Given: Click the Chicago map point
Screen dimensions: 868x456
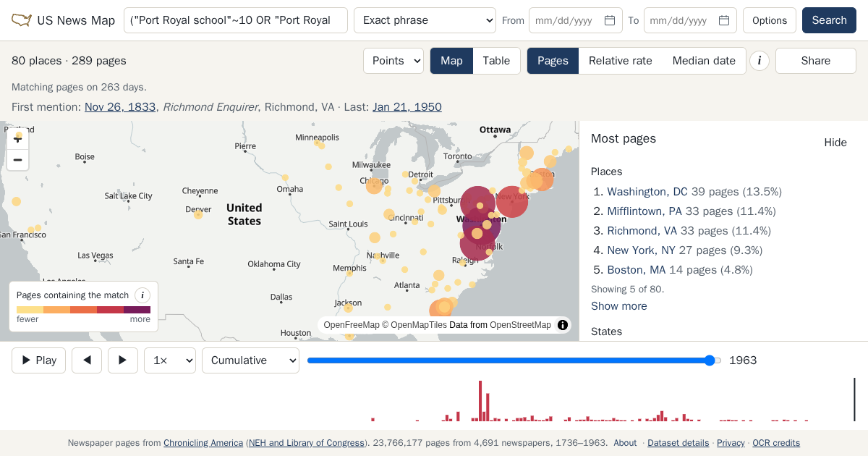Looking at the screenshot, I should coord(374,186).
